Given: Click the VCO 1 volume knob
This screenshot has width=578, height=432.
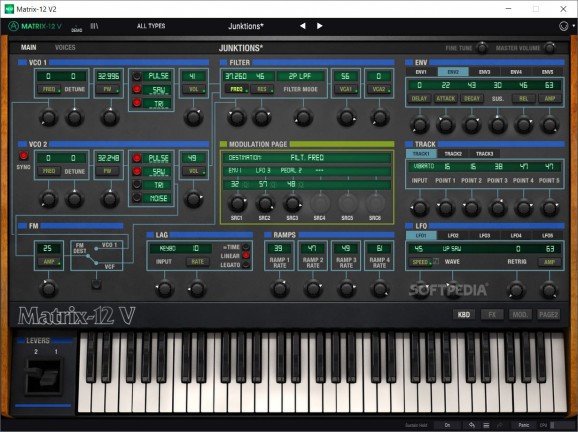Looking at the screenshot, I should (193, 117).
